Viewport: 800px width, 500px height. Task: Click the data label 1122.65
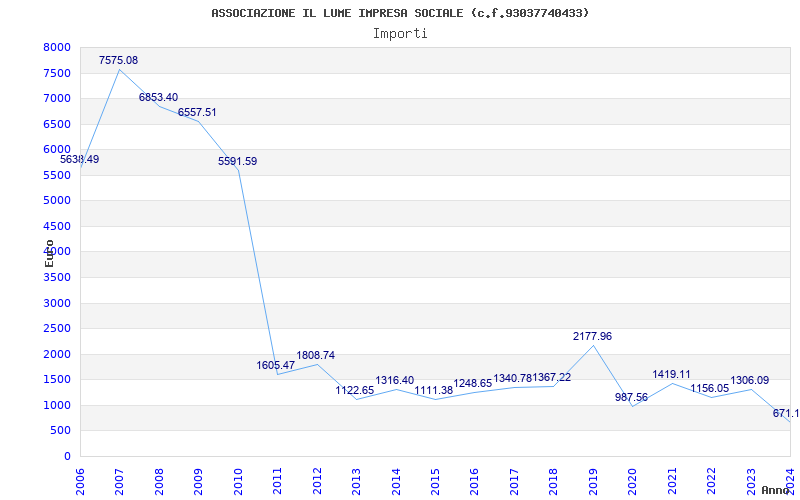coord(355,390)
